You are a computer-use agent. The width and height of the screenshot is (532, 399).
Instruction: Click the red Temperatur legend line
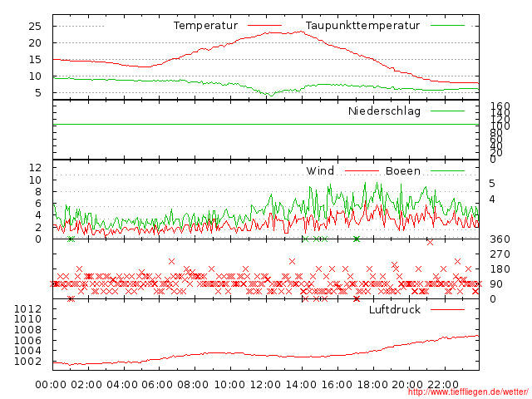click(x=264, y=26)
